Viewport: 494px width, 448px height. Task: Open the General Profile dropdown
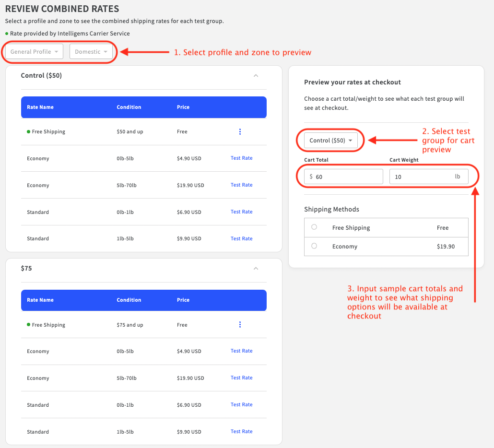(34, 52)
